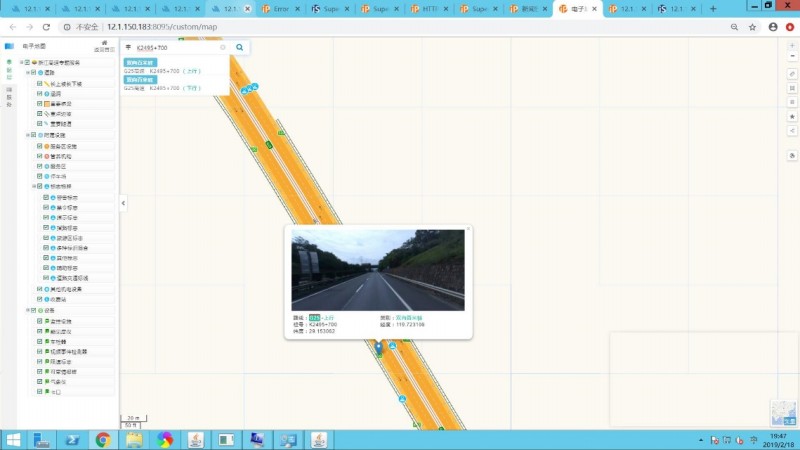Viewport: 800px width, 450px height.
Task: Click the measure tool icon below zoom controls
Action: pos(792,74)
